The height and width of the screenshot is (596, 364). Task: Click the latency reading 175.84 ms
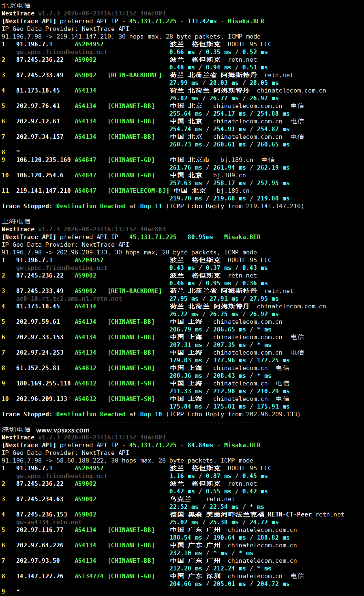click(186, 407)
